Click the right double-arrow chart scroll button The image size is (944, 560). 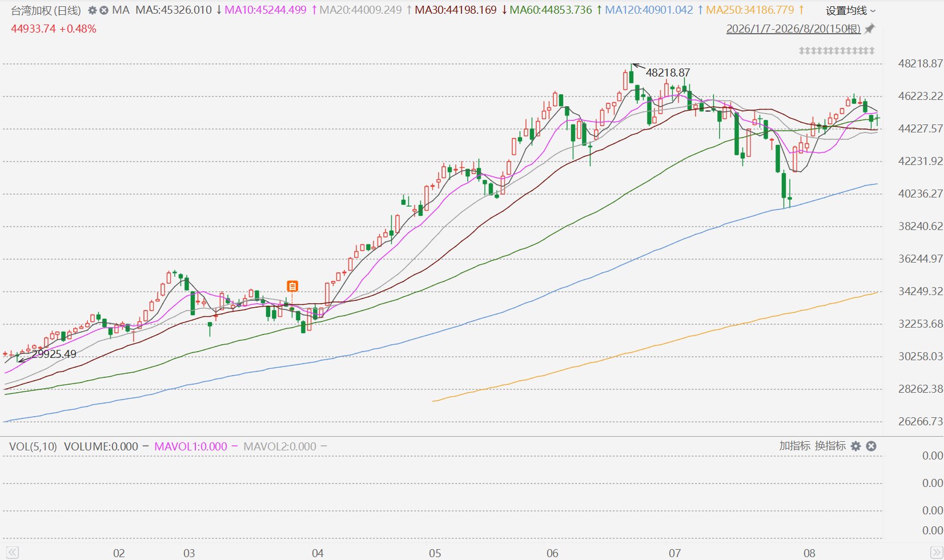pos(937,552)
